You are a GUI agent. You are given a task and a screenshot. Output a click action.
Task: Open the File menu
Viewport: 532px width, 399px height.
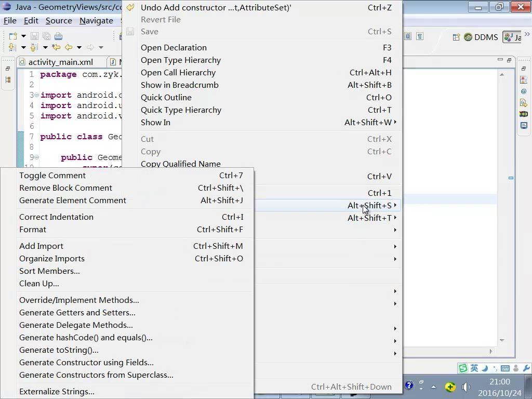point(10,21)
